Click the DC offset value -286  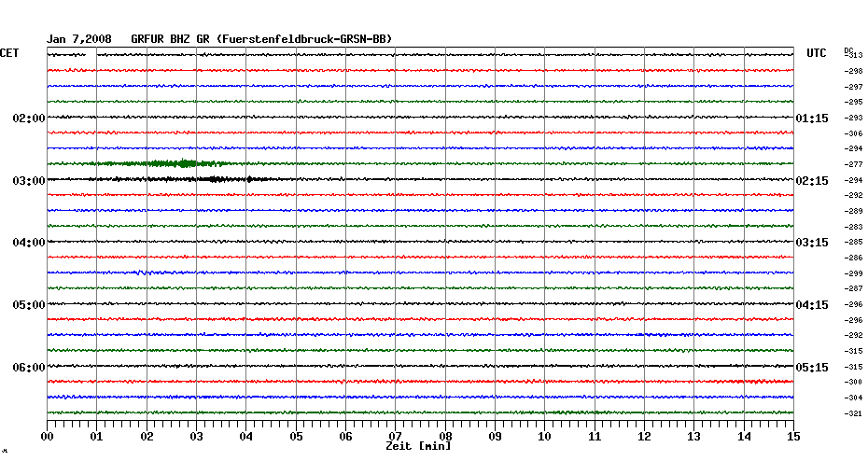click(x=854, y=258)
